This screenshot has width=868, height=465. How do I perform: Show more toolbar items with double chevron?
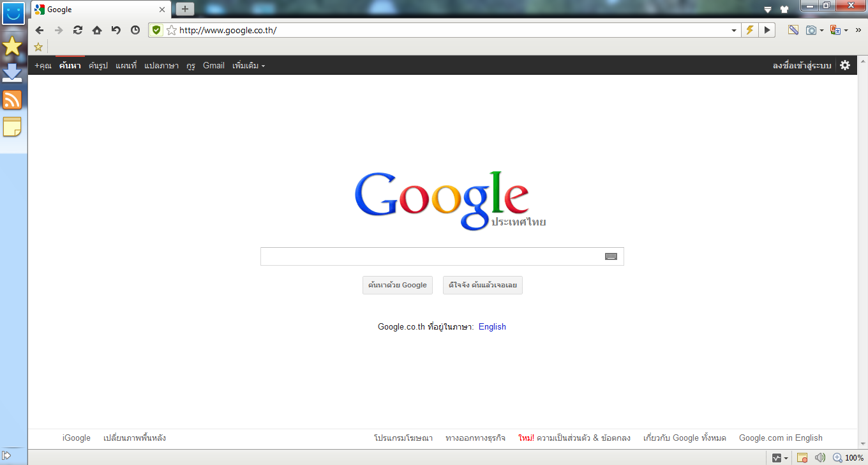858,30
